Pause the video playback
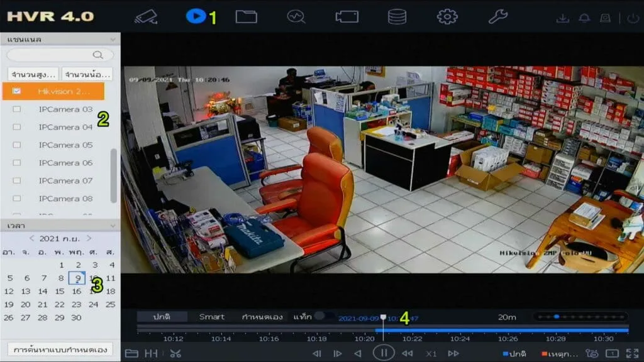The image size is (644, 362). tap(383, 353)
